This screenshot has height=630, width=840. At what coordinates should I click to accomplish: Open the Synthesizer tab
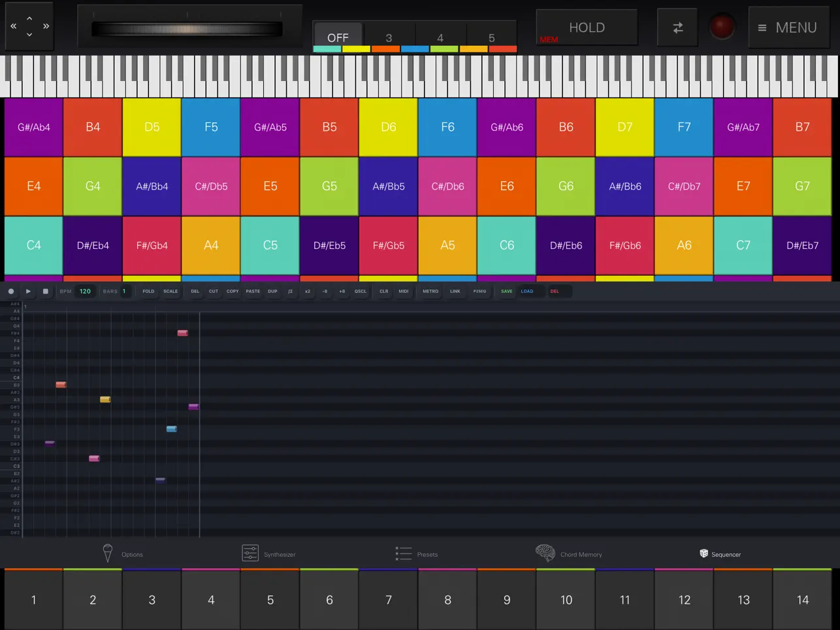[x=268, y=554]
